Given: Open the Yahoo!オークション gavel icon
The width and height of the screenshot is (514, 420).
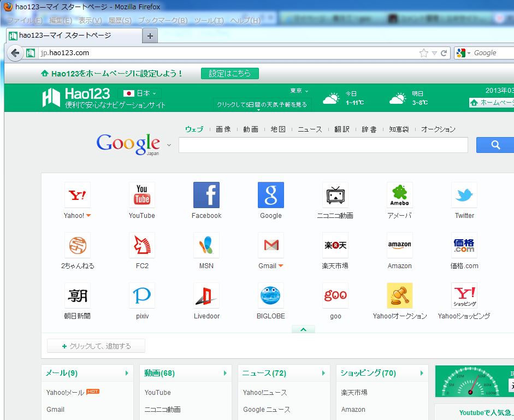Looking at the screenshot, I should [400, 295].
